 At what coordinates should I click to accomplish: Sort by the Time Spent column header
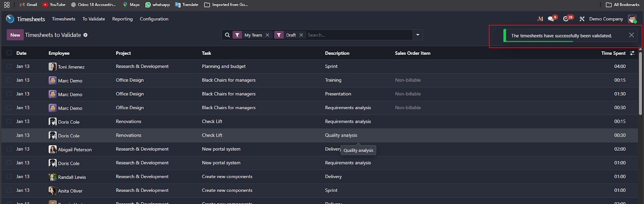(613, 53)
